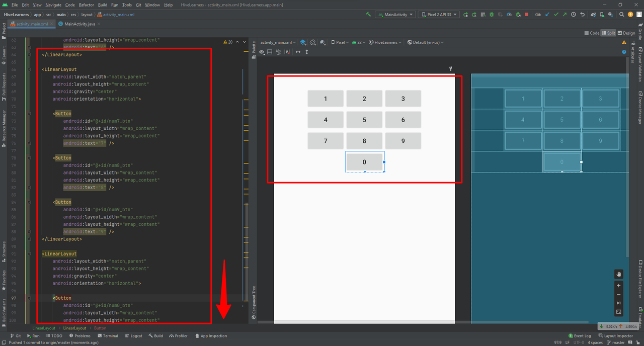The width and height of the screenshot is (644, 346).
Task: Open the Problems tool window
Action: (x=79, y=335)
